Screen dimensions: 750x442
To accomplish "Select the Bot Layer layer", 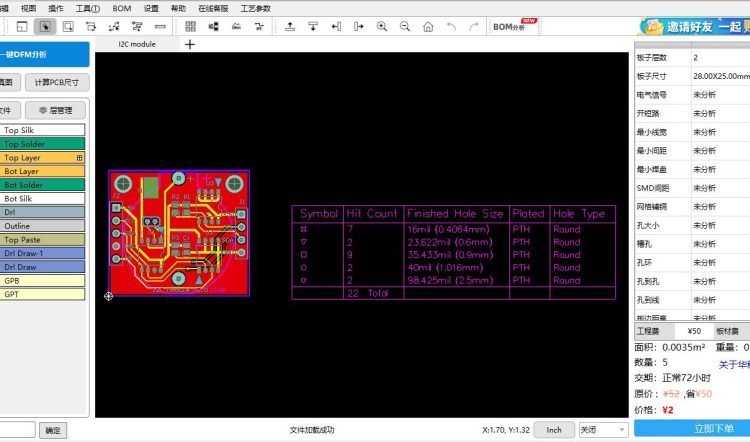I will tap(43, 171).
